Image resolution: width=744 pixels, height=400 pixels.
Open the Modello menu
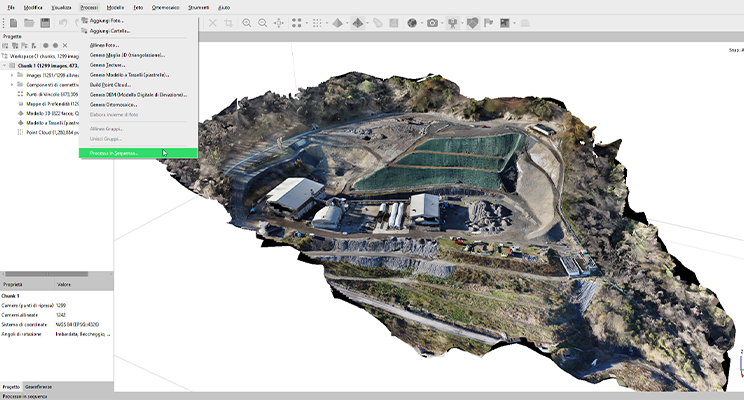[115, 8]
